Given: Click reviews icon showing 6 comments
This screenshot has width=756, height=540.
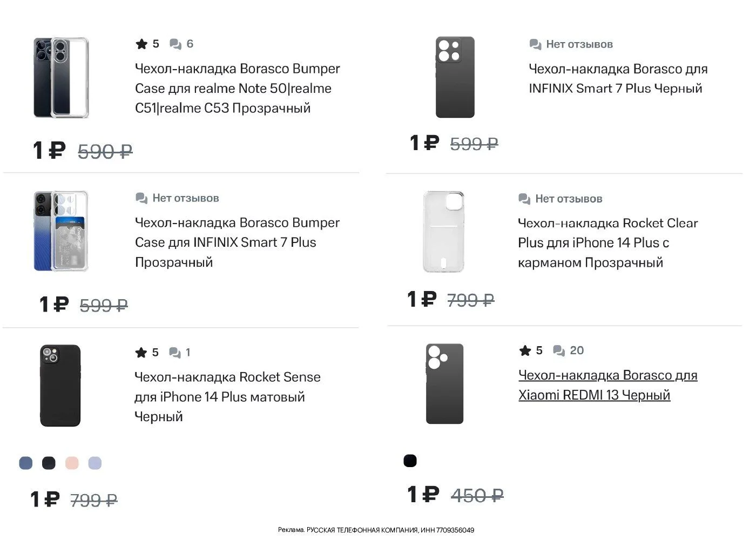Looking at the screenshot, I should [x=175, y=44].
